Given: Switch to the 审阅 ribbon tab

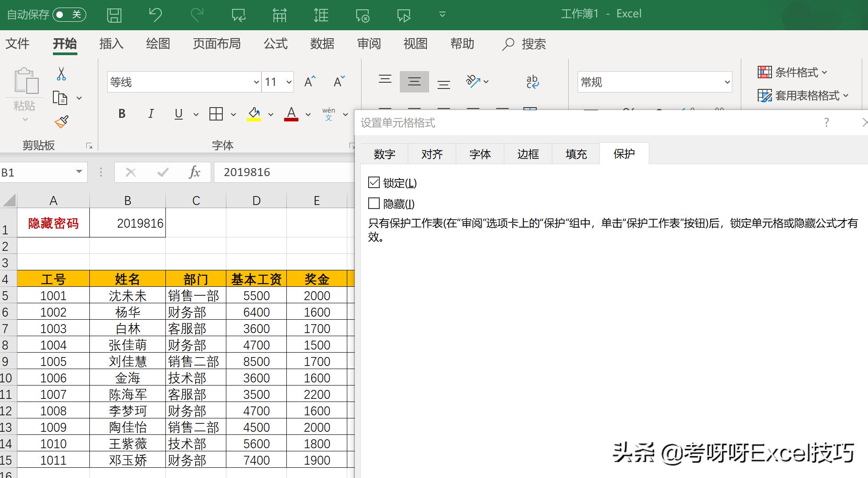Looking at the screenshot, I should click(x=369, y=44).
